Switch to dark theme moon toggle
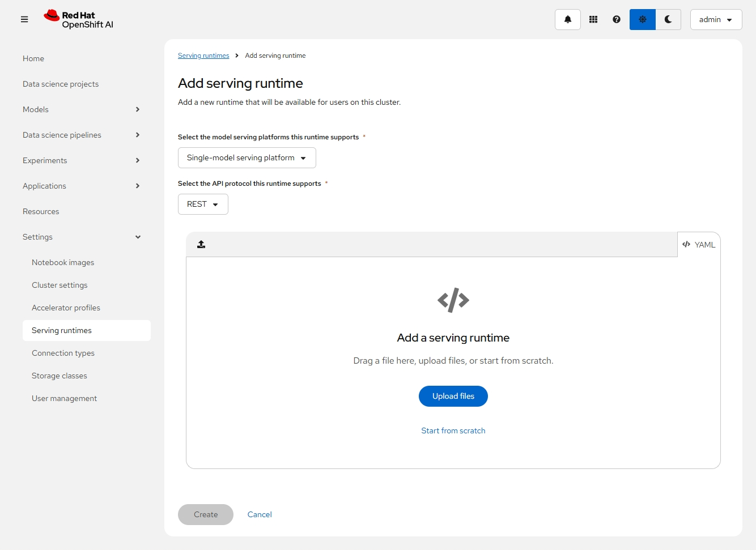This screenshot has height=550, width=756. 668,19
